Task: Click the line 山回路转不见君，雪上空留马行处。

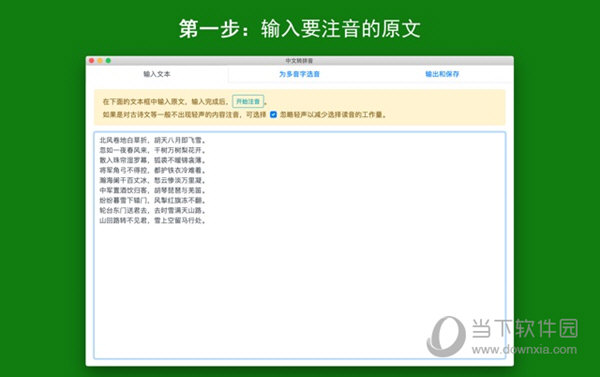Action: pyautogui.click(x=153, y=220)
